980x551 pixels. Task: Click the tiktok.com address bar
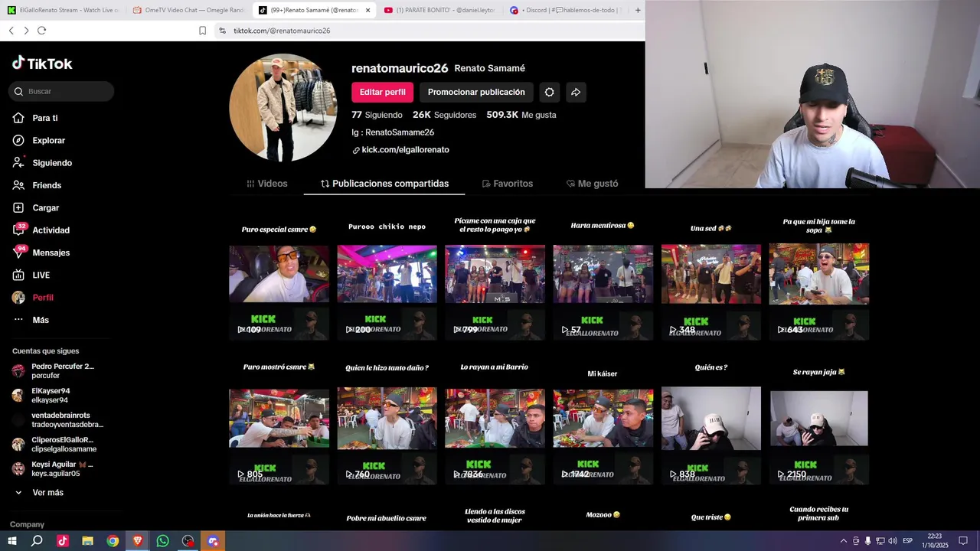tap(429, 31)
